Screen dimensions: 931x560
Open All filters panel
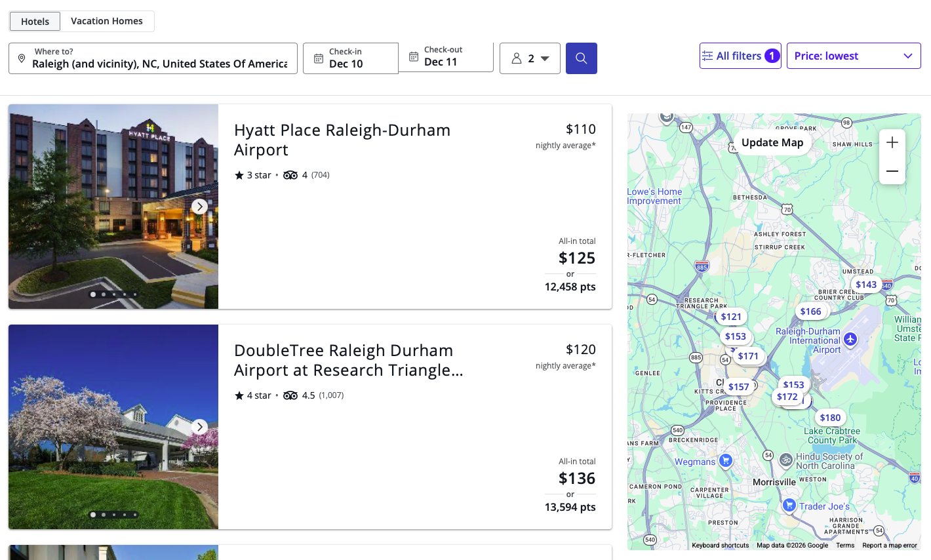740,56
